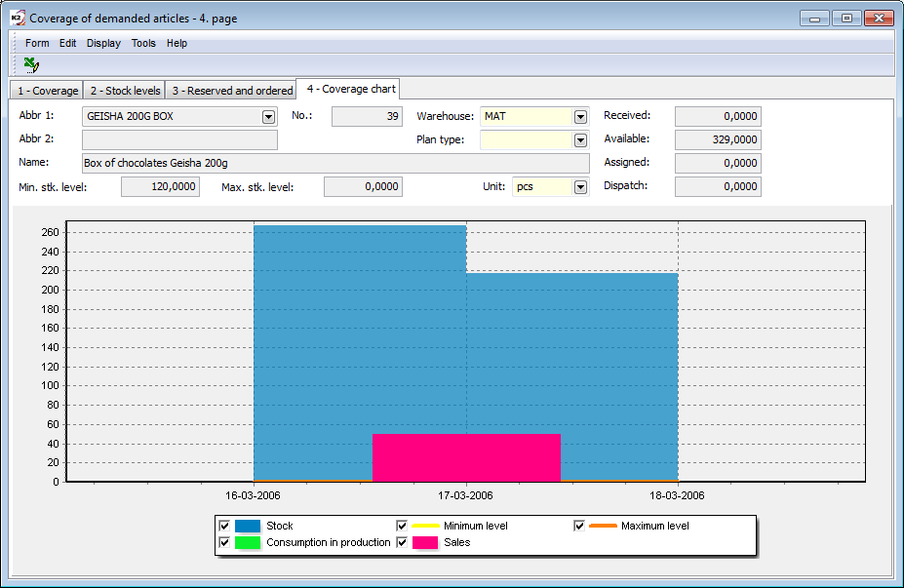Expand the Unit dropdown arrow
Screen dimensions: 904x588
tap(580, 187)
